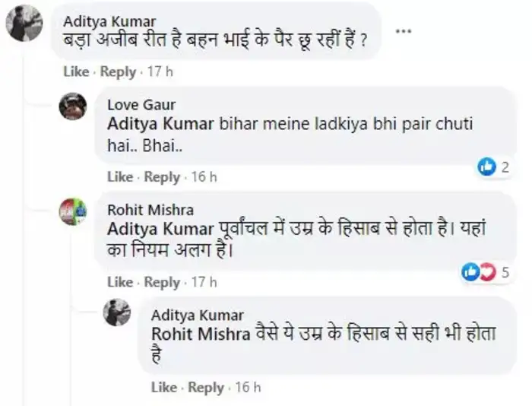Click the like reaction icon on Love Gaur's reply
The image size is (532, 406).
(x=486, y=167)
